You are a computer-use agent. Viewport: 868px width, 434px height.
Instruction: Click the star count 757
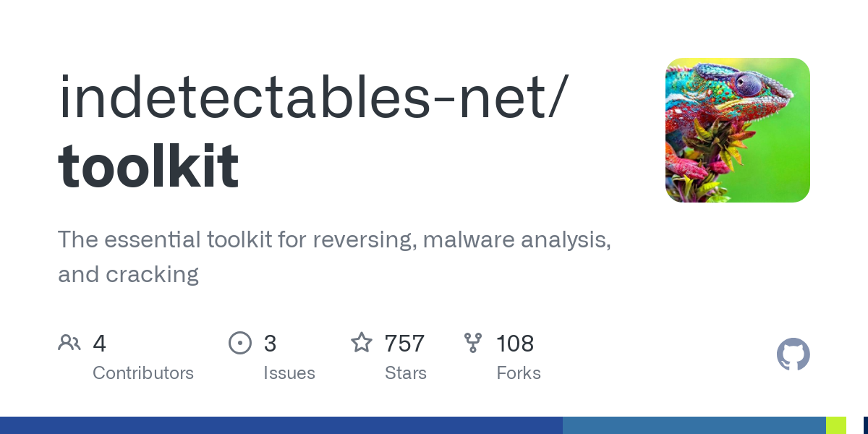404,343
